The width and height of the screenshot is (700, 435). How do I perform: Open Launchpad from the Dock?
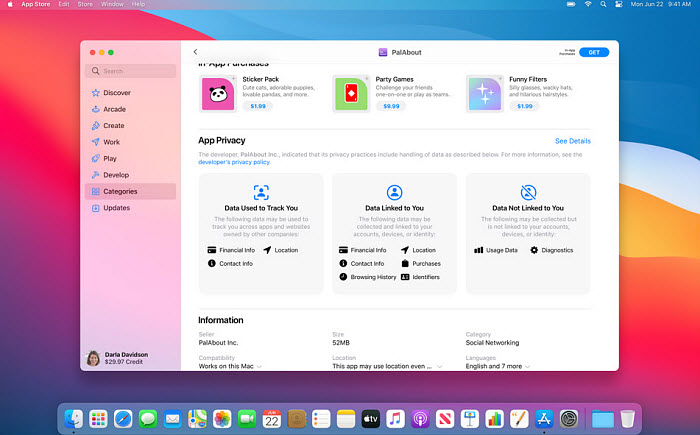[98, 419]
